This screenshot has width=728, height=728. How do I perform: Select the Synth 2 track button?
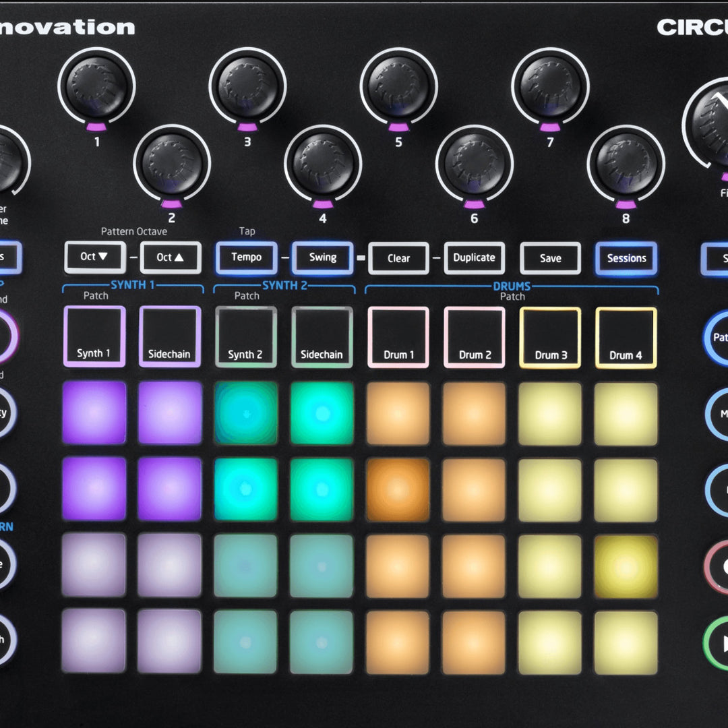[245, 338]
